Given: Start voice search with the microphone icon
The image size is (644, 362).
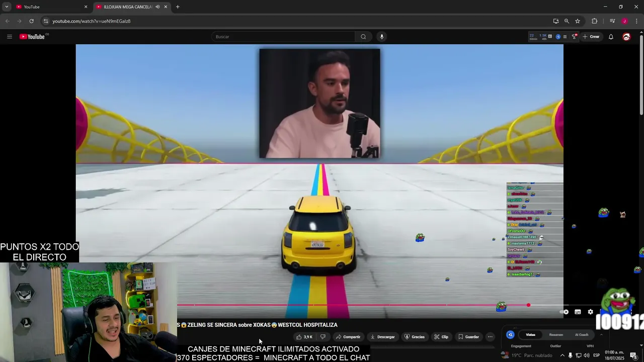Looking at the screenshot, I should [382, 37].
